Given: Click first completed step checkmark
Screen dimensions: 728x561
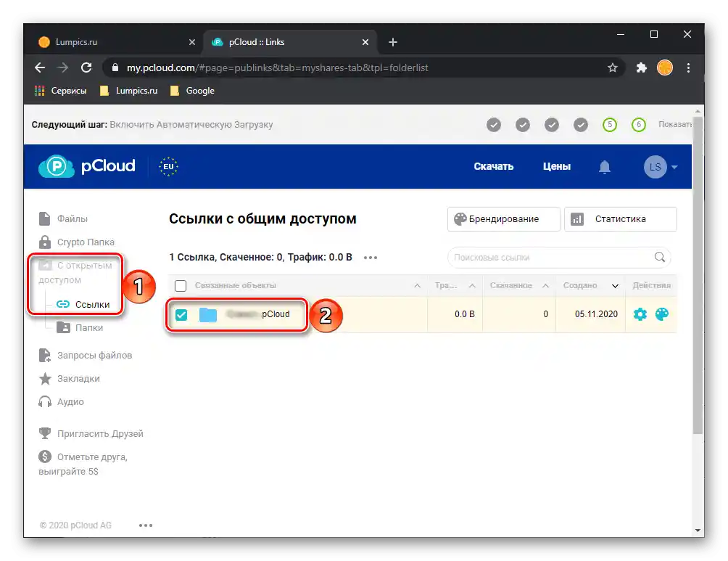Looking at the screenshot, I should point(494,125).
